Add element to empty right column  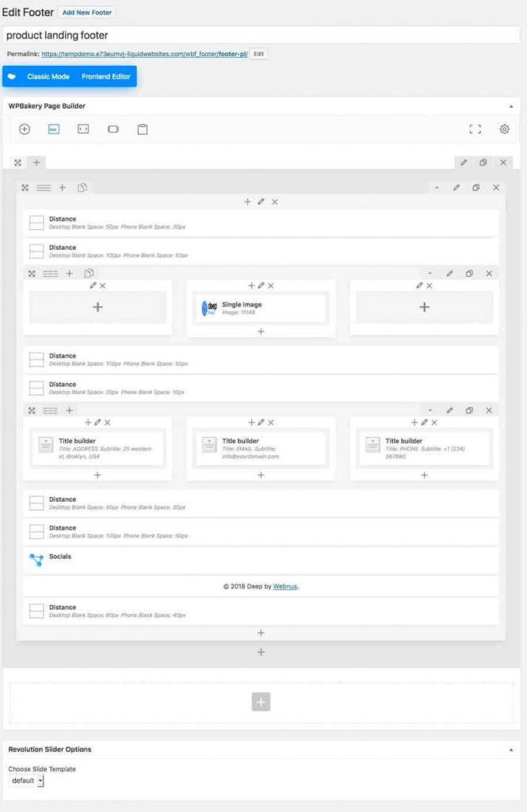[424, 308]
